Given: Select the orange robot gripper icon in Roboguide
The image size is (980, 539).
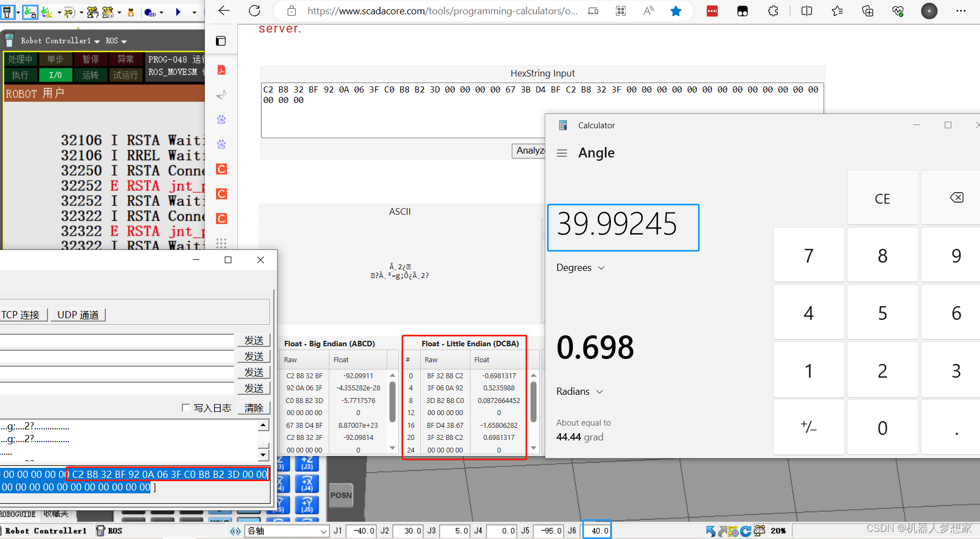Looking at the screenshot, I should [131, 12].
